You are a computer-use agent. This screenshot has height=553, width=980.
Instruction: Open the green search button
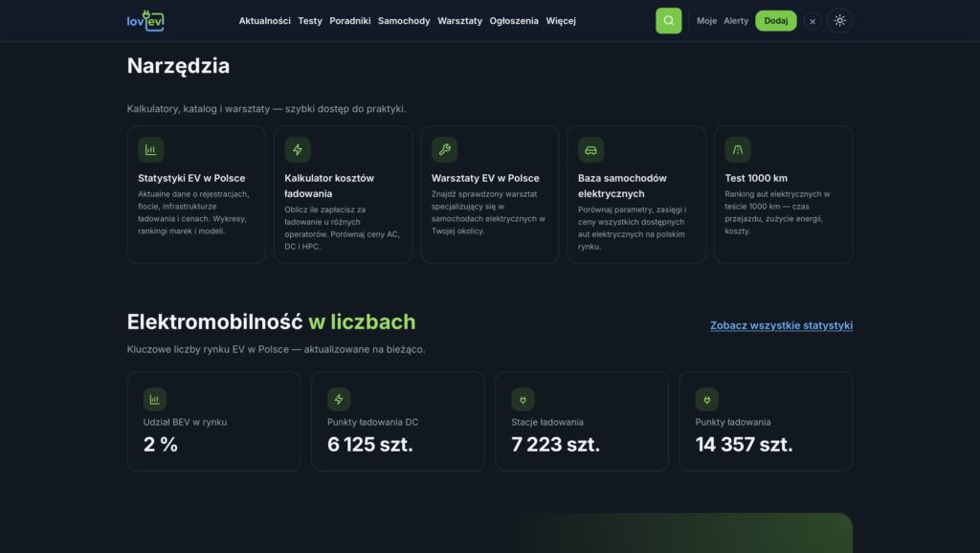tap(668, 21)
